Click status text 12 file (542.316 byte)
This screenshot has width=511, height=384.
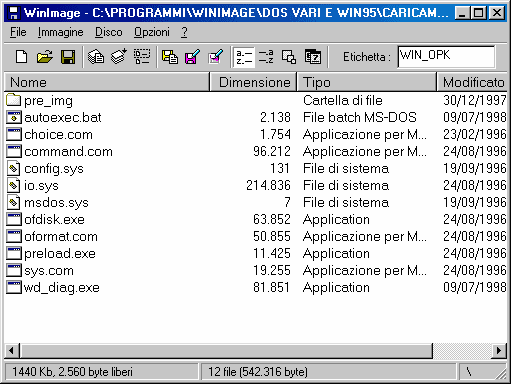(x=258, y=372)
